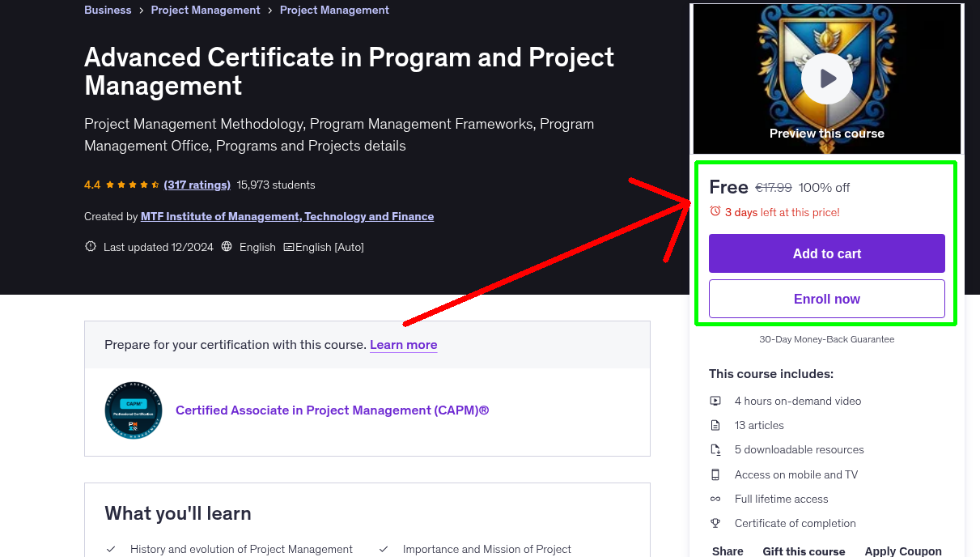Click the globe icon beside English
The width and height of the screenshot is (980, 557).
[226, 246]
